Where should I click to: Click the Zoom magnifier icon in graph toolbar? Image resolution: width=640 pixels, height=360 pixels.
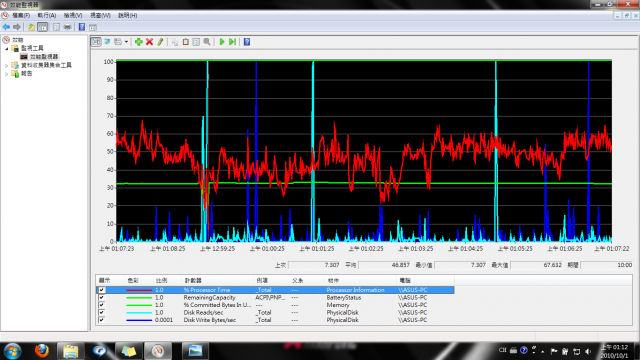point(207,42)
